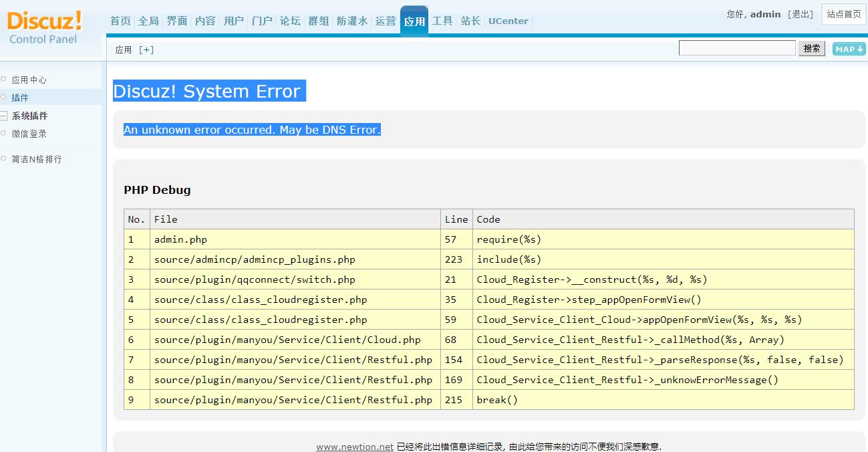Click the No. column header
Viewport: 868px width, 452px height.
point(137,219)
